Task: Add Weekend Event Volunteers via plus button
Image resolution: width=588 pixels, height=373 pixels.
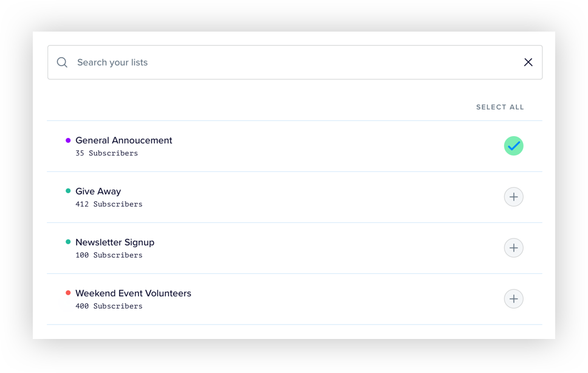Action: point(513,299)
